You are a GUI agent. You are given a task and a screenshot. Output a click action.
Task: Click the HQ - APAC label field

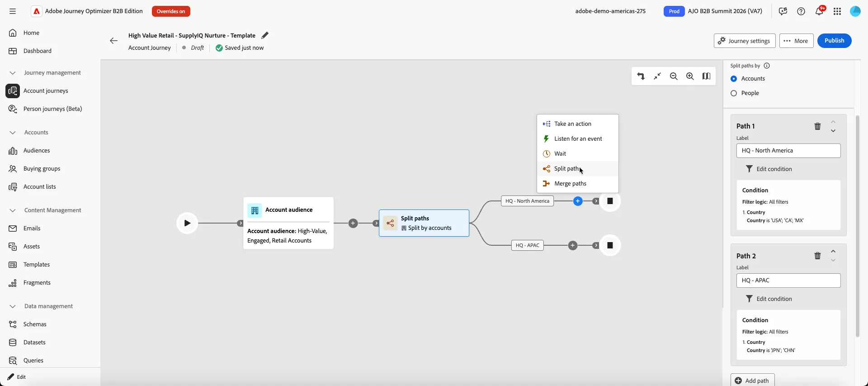point(788,281)
